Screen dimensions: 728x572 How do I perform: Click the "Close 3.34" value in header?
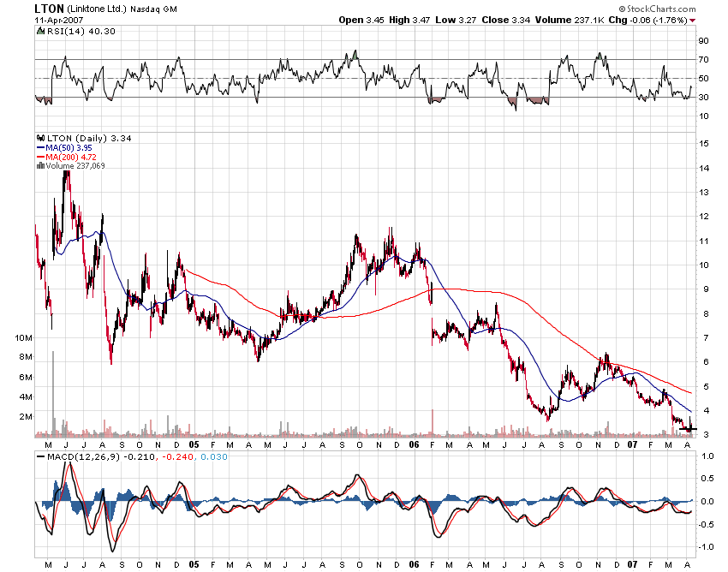pos(506,20)
